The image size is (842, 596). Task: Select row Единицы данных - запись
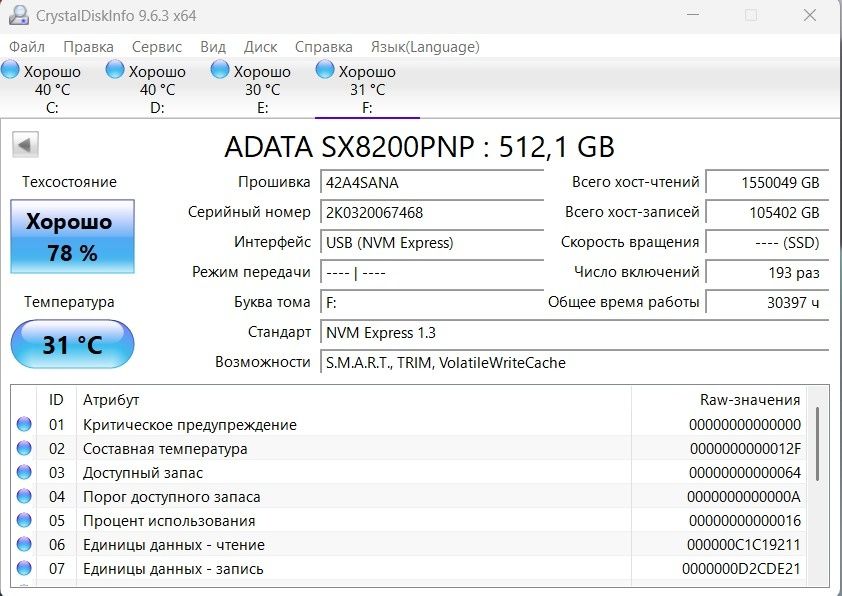[409, 569]
